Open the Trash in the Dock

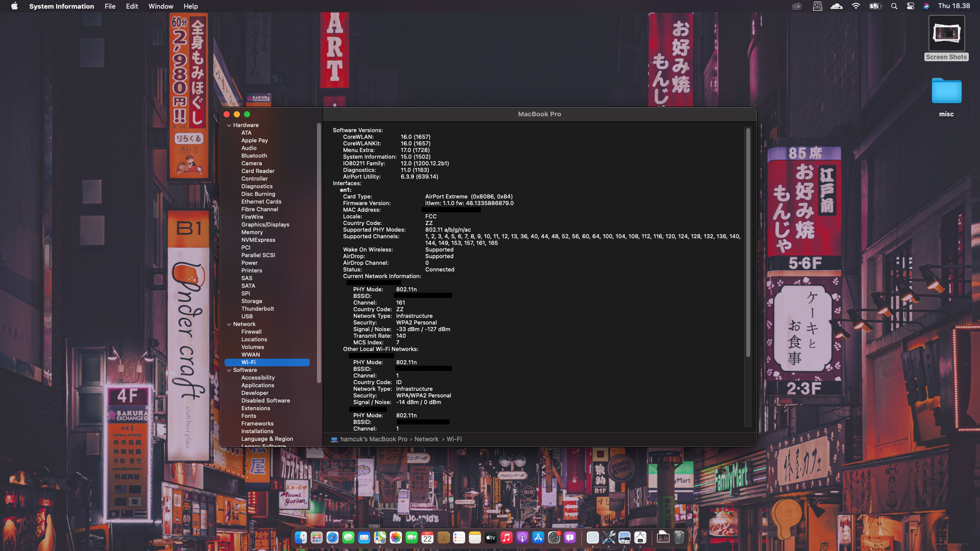click(x=679, y=537)
